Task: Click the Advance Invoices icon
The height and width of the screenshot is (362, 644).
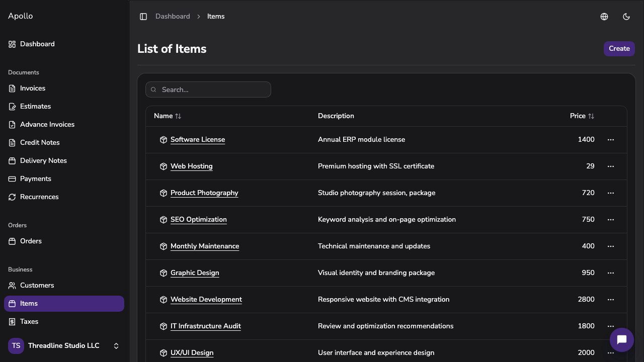Action: 12,125
